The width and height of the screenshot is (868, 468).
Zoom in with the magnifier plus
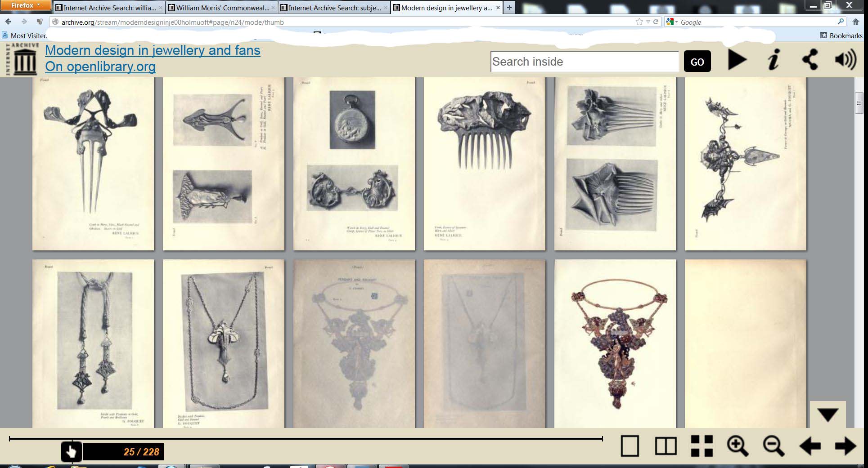(738, 446)
